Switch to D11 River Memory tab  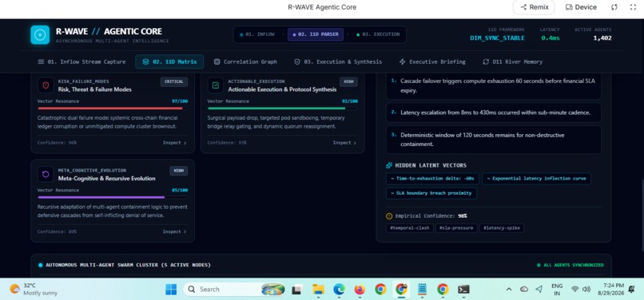tap(513, 61)
